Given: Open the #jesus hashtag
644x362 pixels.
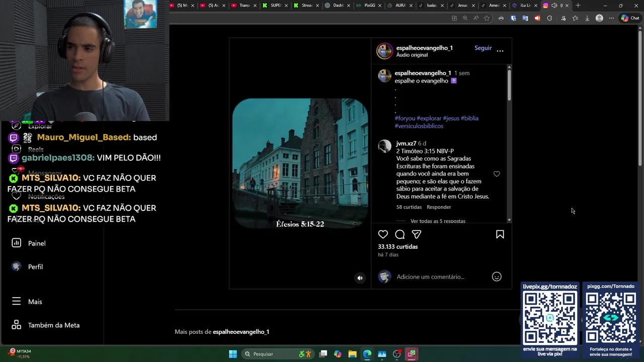Looking at the screenshot, I should pyautogui.click(x=451, y=118).
